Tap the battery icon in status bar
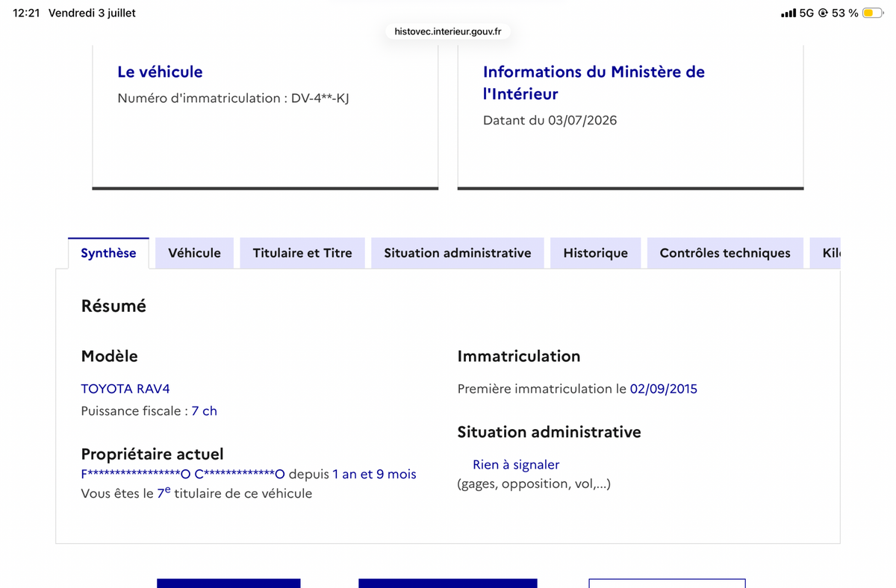The width and height of the screenshot is (896, 588). click(872, 13)
